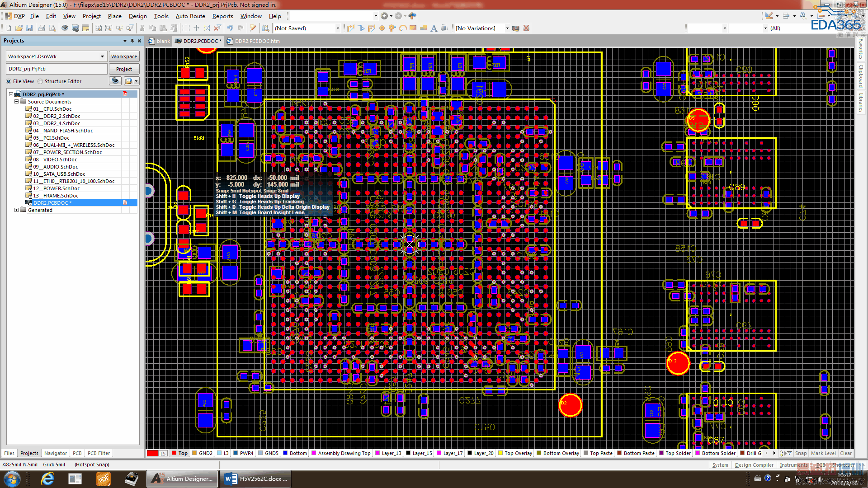Select the File View radio button
The height and width of the screenshot is (488, 868).
pos(9,81)
